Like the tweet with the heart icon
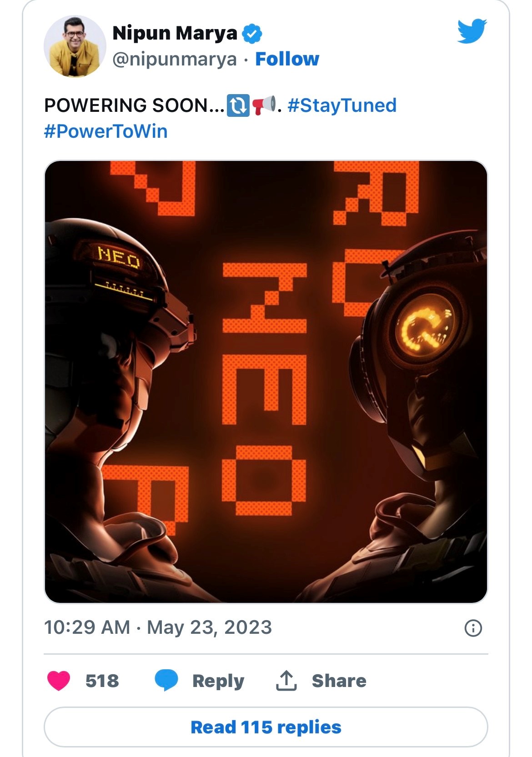 59,681
